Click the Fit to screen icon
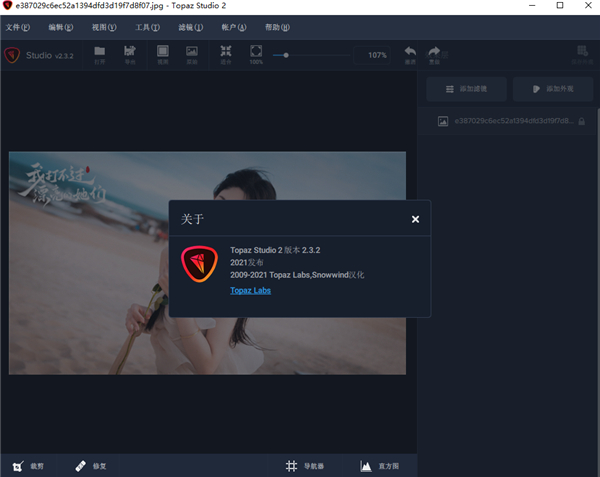This screenshot has height=477, width=600. (226, 52)
